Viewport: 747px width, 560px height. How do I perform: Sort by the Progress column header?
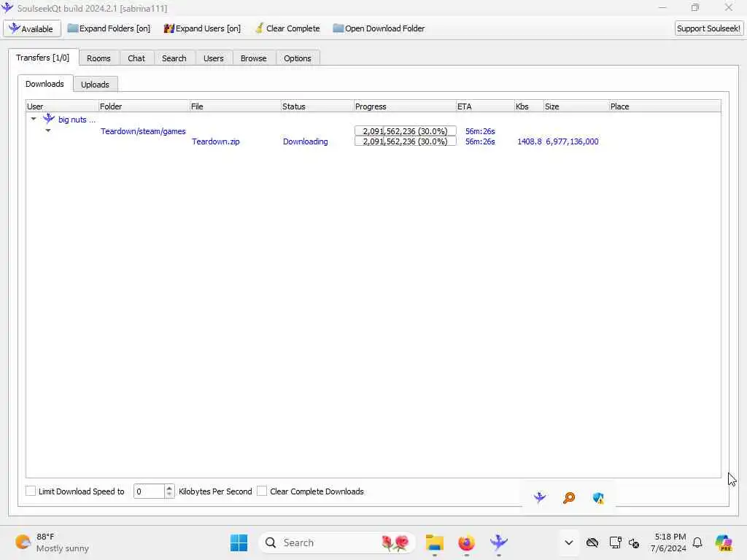[405, 106]
